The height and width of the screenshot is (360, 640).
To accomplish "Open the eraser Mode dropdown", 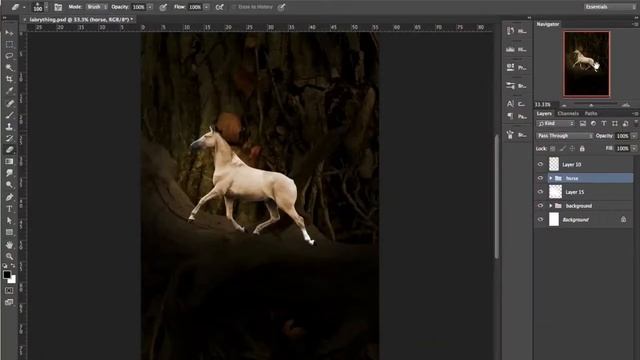I will [96, 7].
